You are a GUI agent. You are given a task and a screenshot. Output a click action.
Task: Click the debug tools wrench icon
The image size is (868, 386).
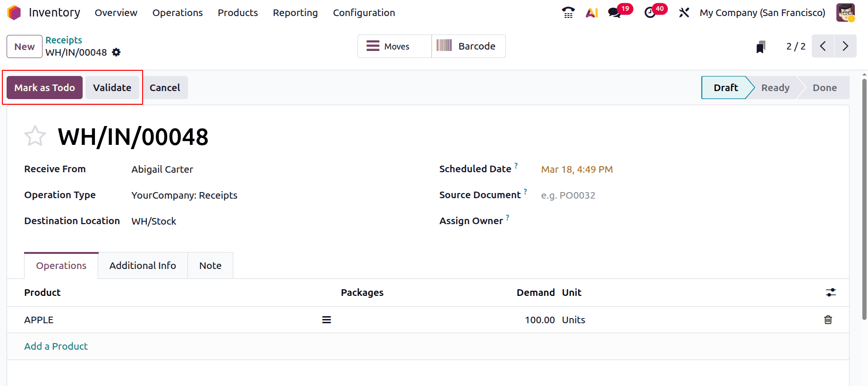(684, 13)
